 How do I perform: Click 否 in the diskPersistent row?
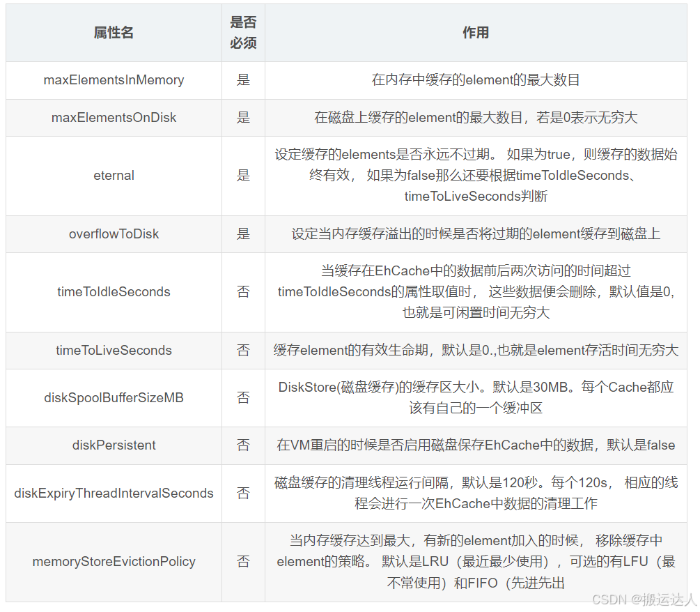tap(243, 445)
